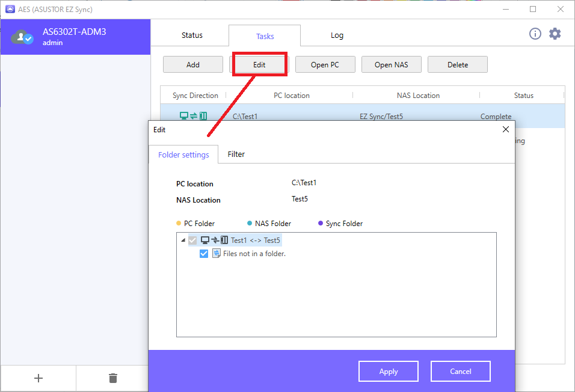Click the C:\Test1 task row cell
Viewport: 575px width, 392px height.
tap(245, 116)
